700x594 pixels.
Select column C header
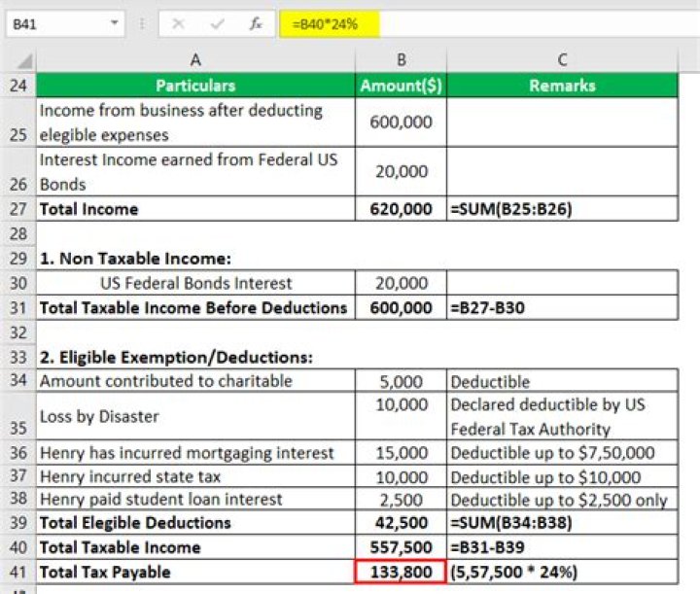(x=562, y=60)
